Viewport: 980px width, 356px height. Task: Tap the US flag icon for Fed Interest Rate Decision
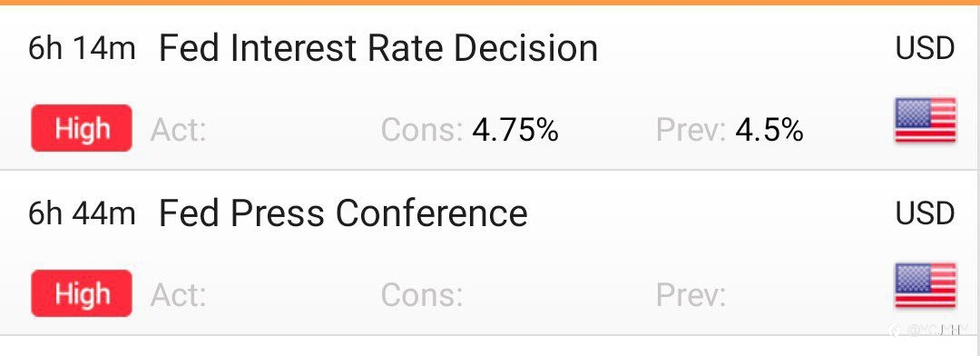point(926,121)
